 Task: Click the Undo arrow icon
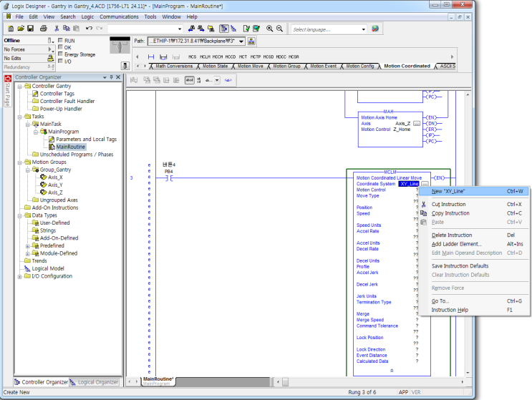click(89, 28)
